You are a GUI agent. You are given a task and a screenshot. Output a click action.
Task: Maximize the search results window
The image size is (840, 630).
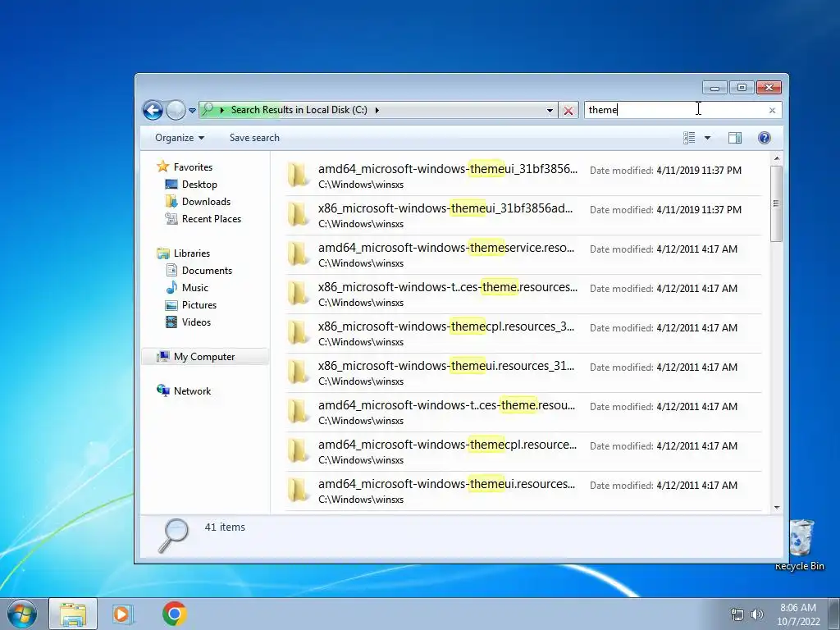pyautogui.click(x=742, y=87)
